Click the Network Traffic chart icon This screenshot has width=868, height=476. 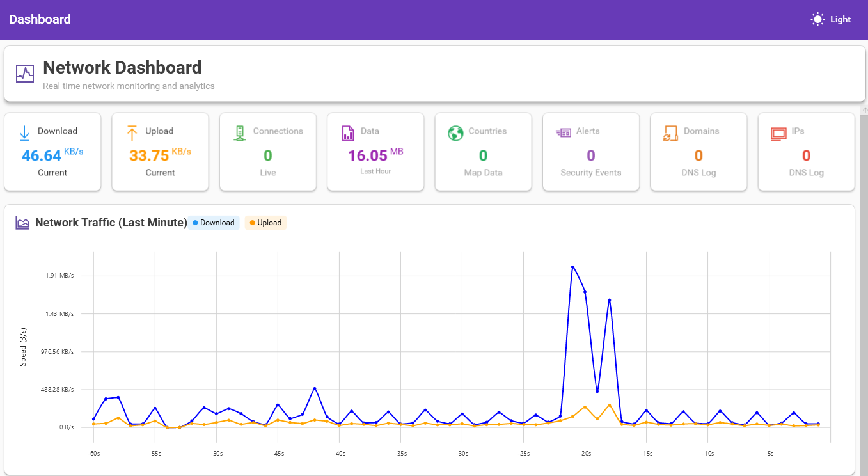pyautogui.click(x=23, y=223)
